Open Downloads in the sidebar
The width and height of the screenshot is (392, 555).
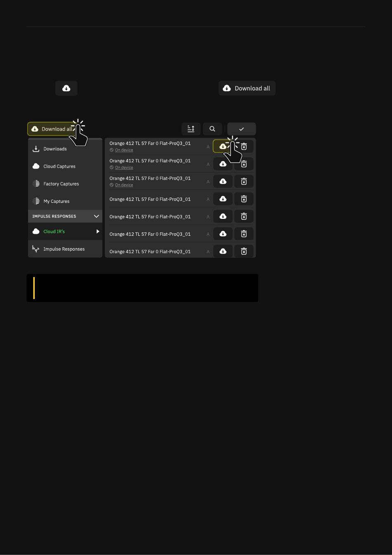click(x=65, y=149)
